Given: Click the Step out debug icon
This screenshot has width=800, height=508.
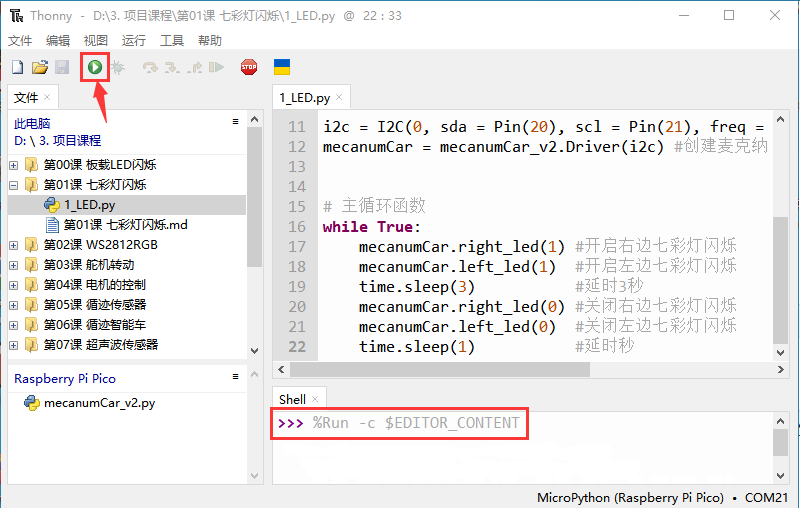Looking at the screenshot, I should pyautogui.click(x=194, y=67).
